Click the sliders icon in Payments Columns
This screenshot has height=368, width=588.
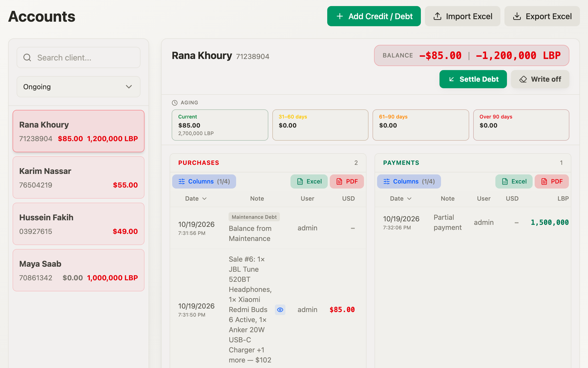[x=387, y=181]
